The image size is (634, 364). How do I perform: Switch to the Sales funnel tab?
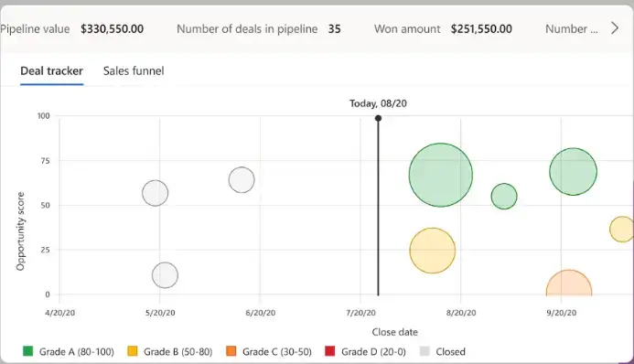(134, 71)
